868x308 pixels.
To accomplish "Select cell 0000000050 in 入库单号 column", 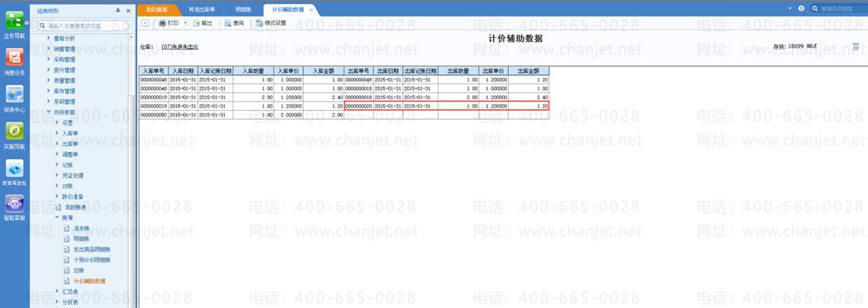I will [x=154, y=115].
